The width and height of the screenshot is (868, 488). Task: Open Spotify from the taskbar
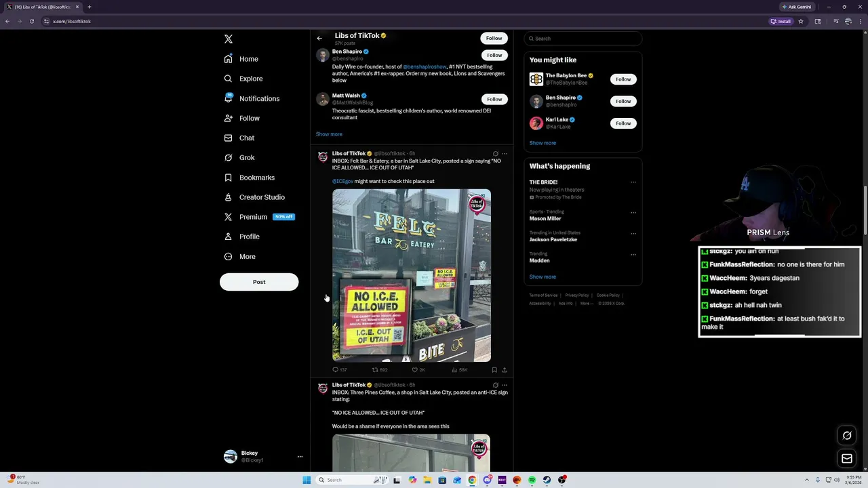[x=532, y=480]
